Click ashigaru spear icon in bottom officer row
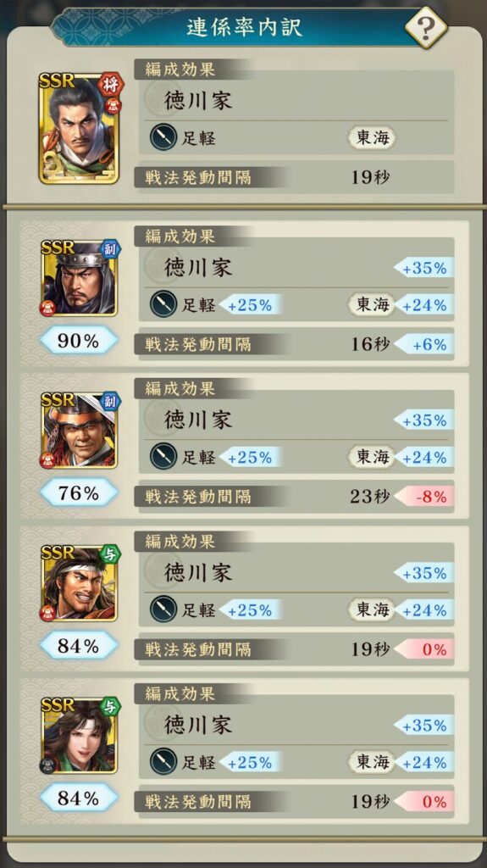The height and width of the screenshot is (868, 487). click(x=163, y=762)
